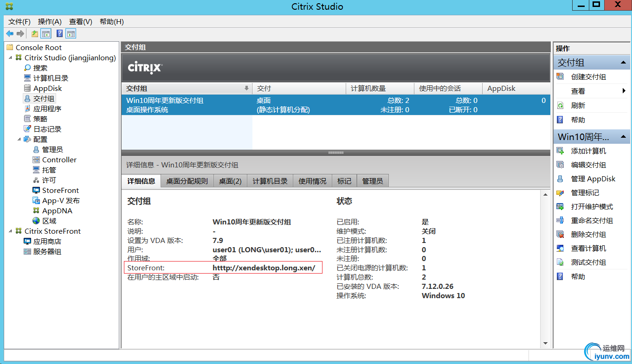Select AppDNA node in tree
The width and height of the screenshot is (632, 364).
(57, 211)
